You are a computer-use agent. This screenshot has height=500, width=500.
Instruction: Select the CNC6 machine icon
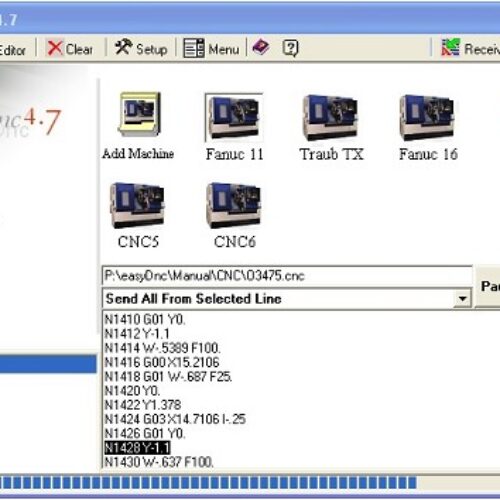pyautogui.click(x=234, y=215)
